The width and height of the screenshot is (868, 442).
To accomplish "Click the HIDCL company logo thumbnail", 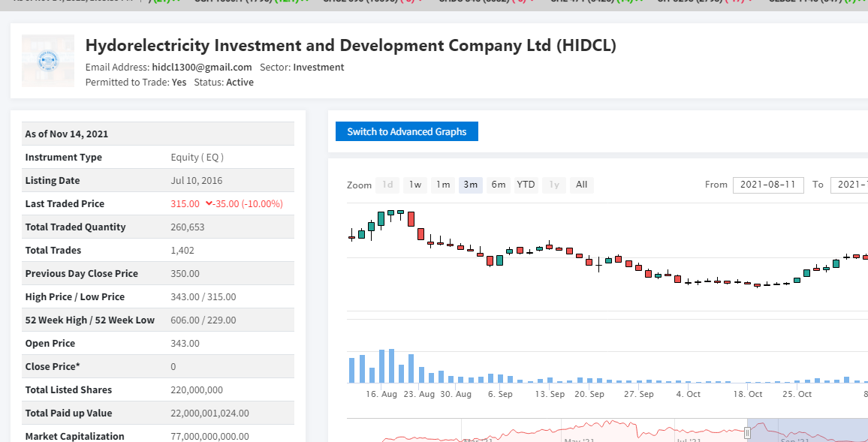I will (x=48, y=61).
